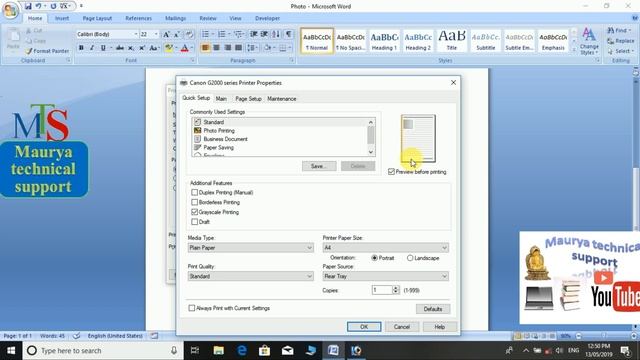This screenshot has width=640, height=360.
Task: Click the Grow Font icon
Action: tap(167, 34)
